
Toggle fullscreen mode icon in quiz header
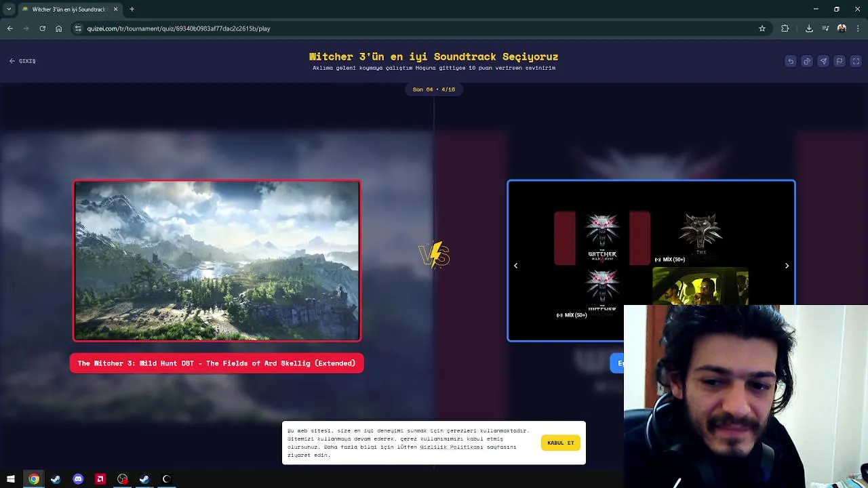point(856,61)
